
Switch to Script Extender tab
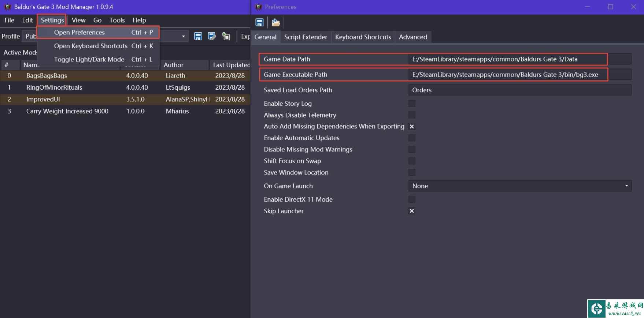coord(306,37)
